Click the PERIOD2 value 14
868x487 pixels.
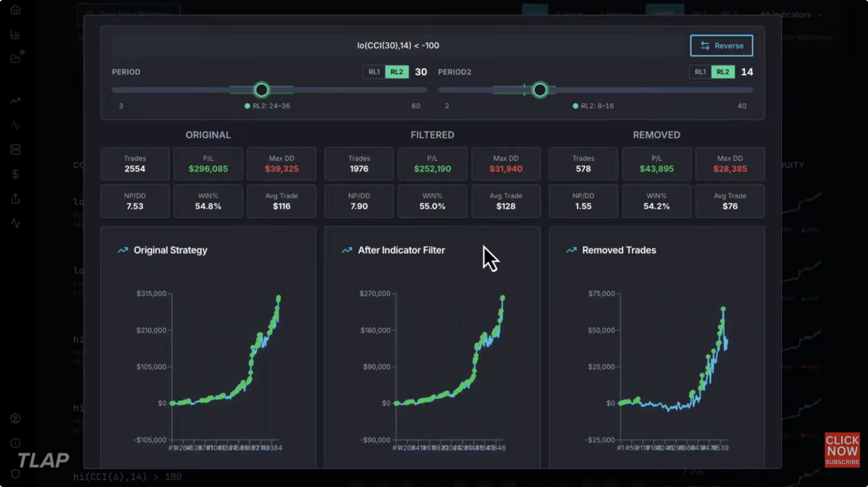coord(747,72)
